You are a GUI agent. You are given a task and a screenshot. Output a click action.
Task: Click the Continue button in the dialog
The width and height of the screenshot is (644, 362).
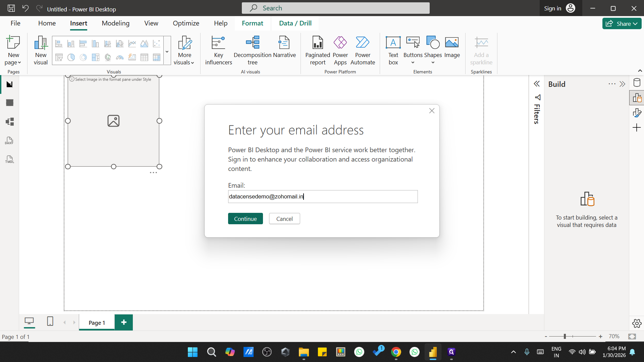pyautogui.click(x=245, y=218)
